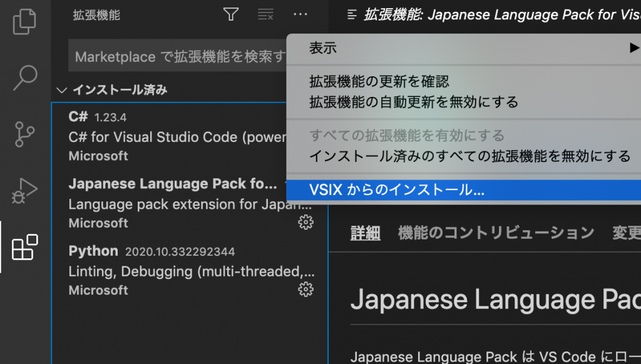Open the Run and Debug view

tap(24, 190)
